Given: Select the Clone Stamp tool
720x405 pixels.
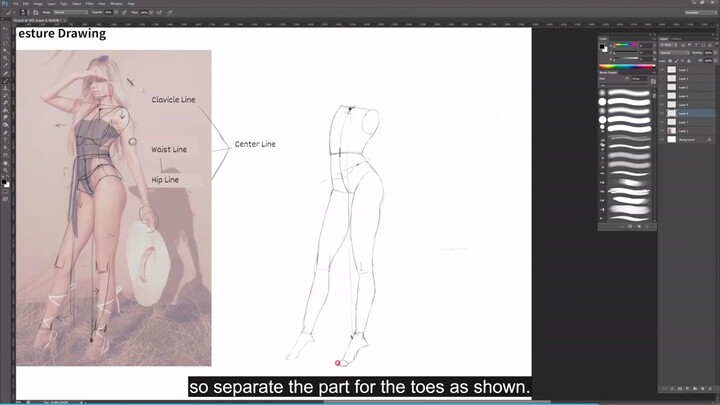Looking at the screenshot, I should [x=6, y=89].
